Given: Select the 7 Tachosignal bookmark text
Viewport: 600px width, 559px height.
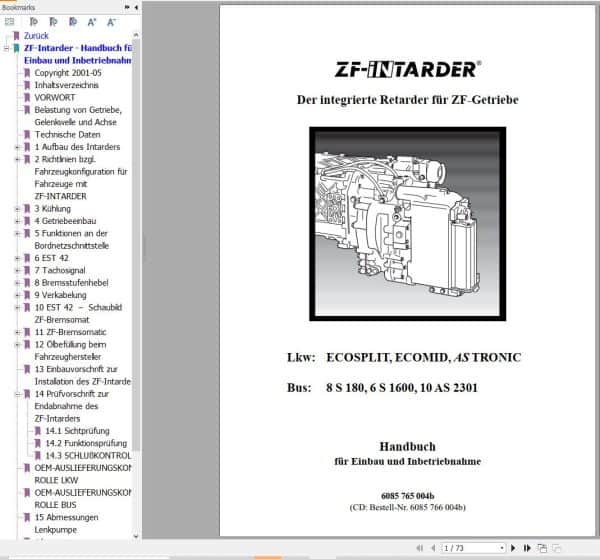Looking at the screenshot, I should coord(60,271).
